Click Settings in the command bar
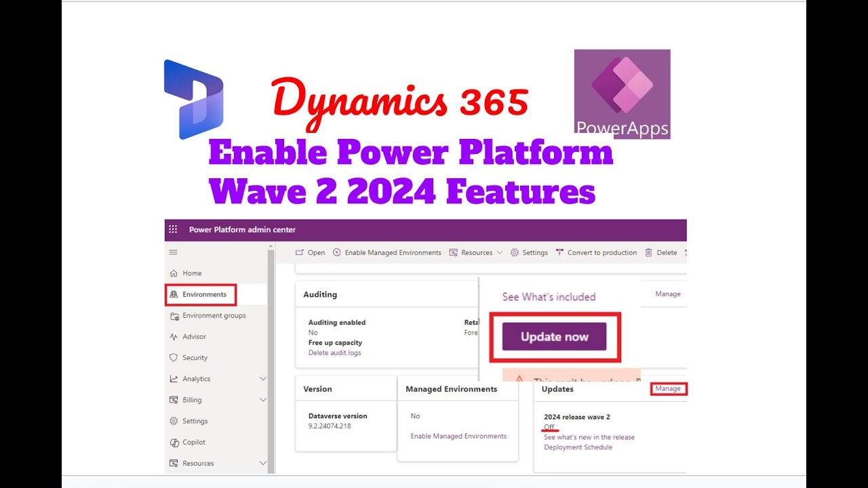This screenshot has width=868, height=488. point(535,252)
